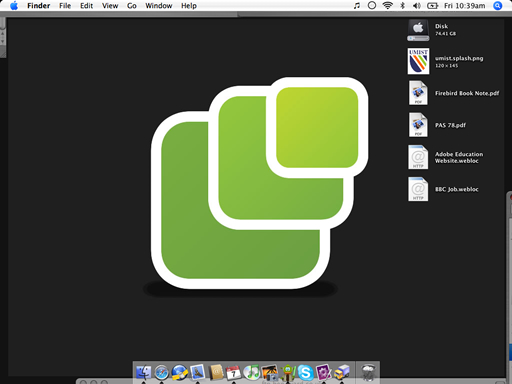Click the PAS 78.pdf file name

point(450,125)
